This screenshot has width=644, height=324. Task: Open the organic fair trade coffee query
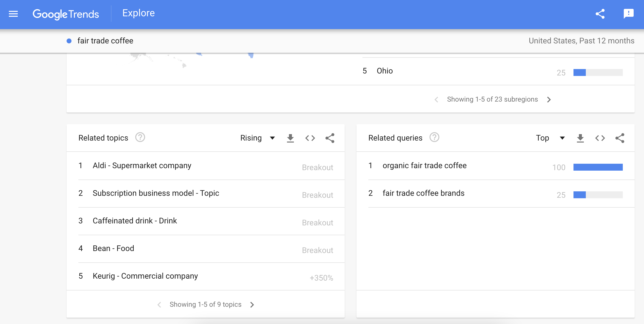pyautogui.click(x=424, y=165)
